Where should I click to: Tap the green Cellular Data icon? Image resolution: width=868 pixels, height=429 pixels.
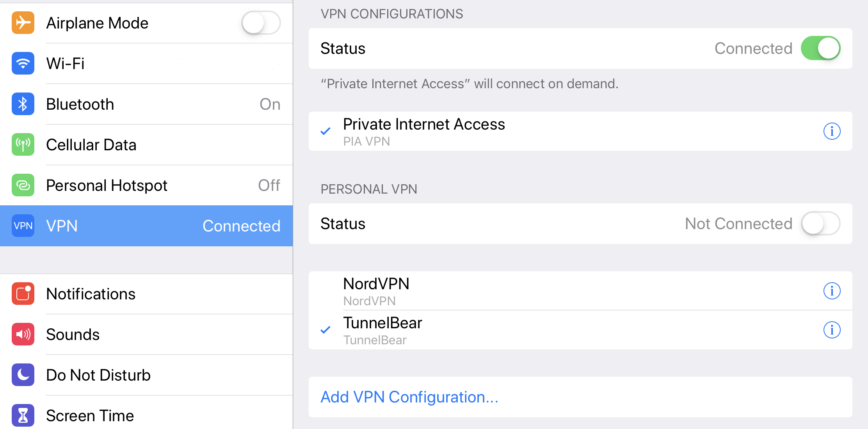23,144
